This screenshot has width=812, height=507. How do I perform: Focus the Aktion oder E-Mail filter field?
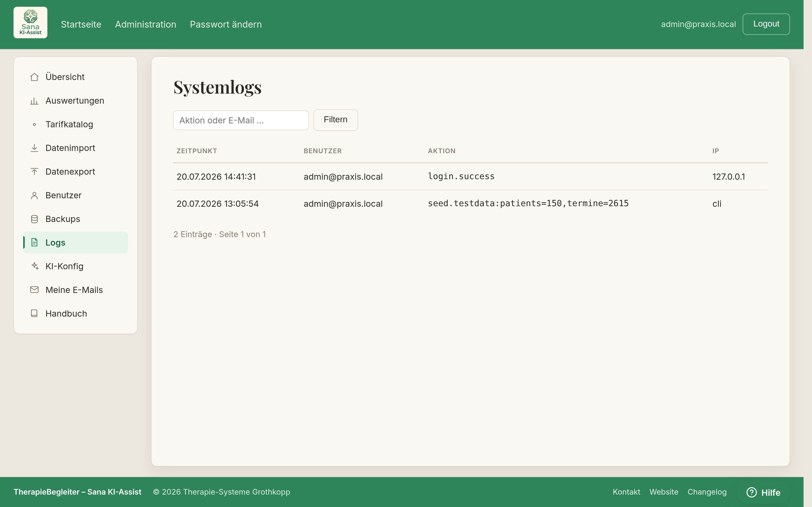point(241,120)
